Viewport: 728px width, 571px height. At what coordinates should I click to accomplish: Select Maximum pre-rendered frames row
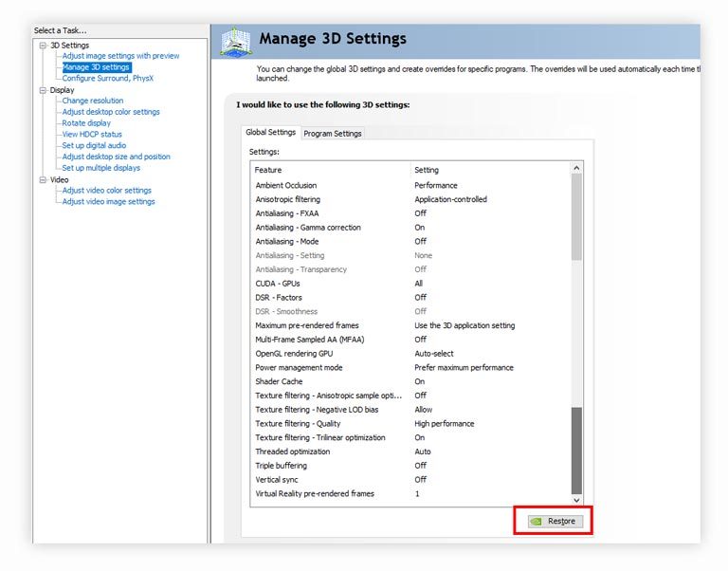click(x=410, y=325)
